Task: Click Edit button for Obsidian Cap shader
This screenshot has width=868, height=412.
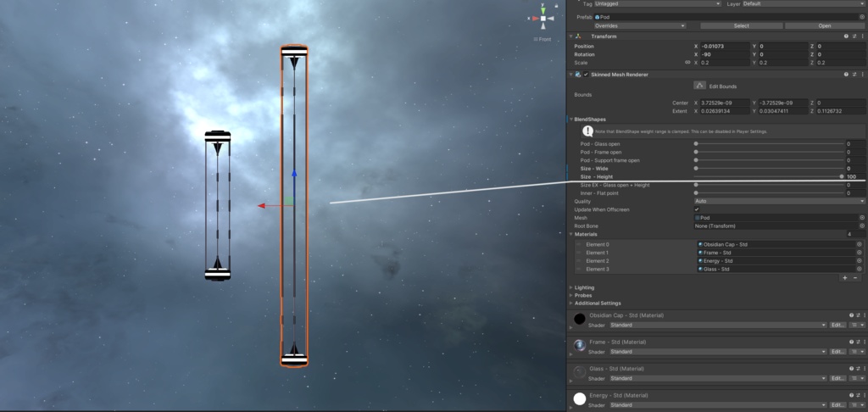Action: tap(837, 325)
